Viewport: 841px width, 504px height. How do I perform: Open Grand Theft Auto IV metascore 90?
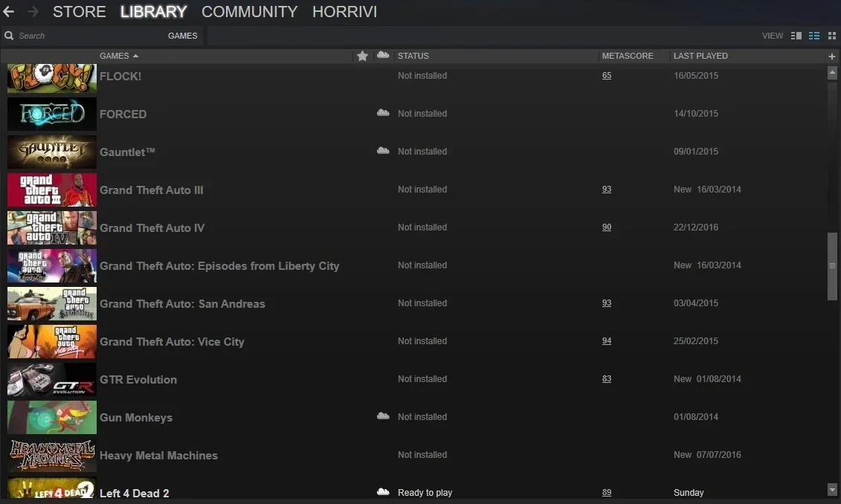coord(607,227)
